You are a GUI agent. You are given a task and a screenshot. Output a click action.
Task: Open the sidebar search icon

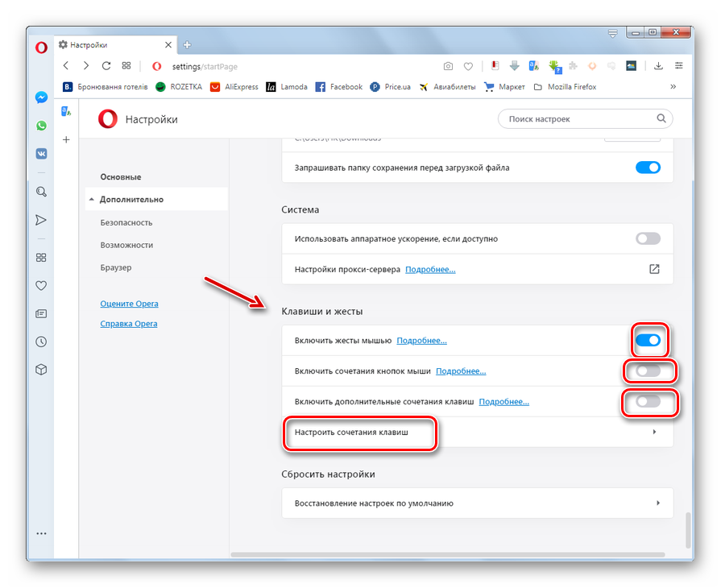pos(41,192)
